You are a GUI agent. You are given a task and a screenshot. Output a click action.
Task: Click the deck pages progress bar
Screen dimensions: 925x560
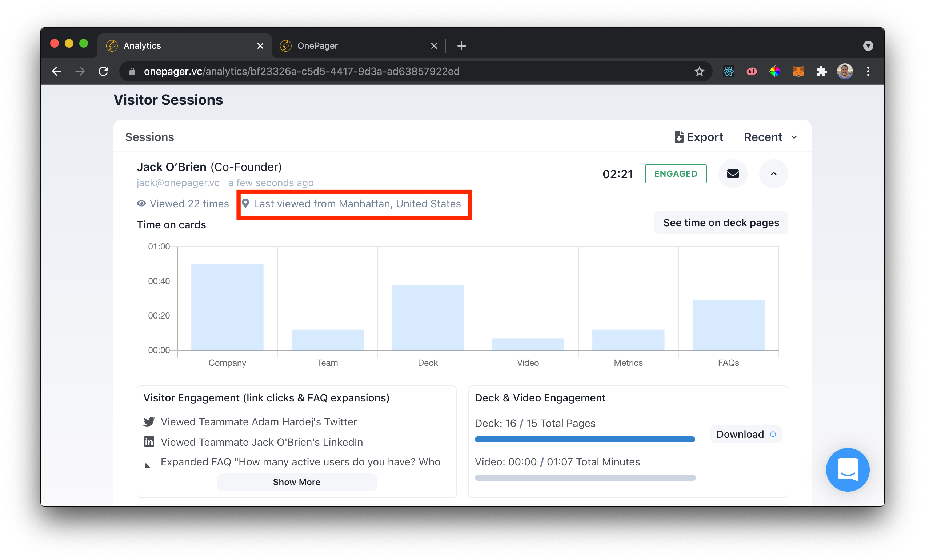click(x=585, y=439)
